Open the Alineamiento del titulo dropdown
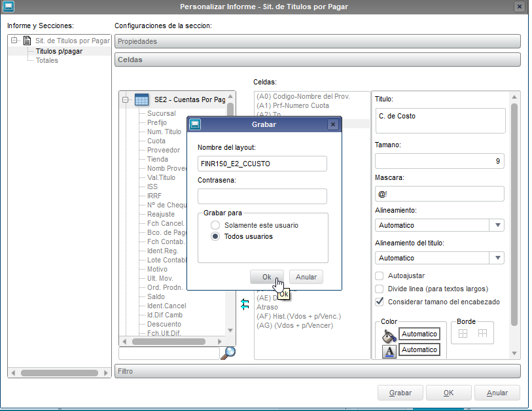The image size is (532, 411). 497,258
